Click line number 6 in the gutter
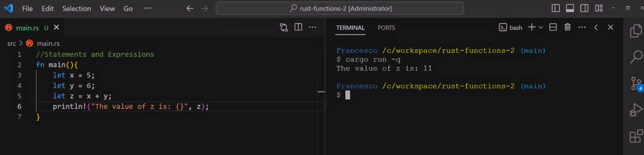The height and width of the screenshot is (155, 644). 19,106
